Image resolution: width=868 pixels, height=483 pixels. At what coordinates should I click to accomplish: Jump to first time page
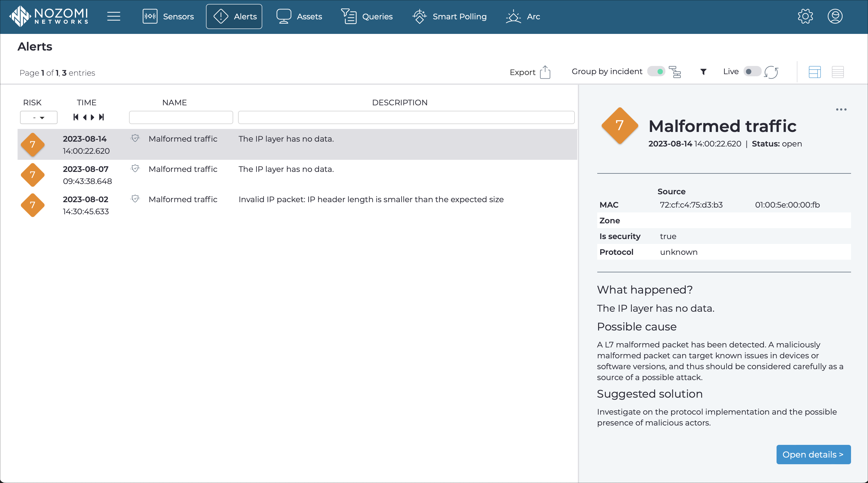(x=76, y=117)
